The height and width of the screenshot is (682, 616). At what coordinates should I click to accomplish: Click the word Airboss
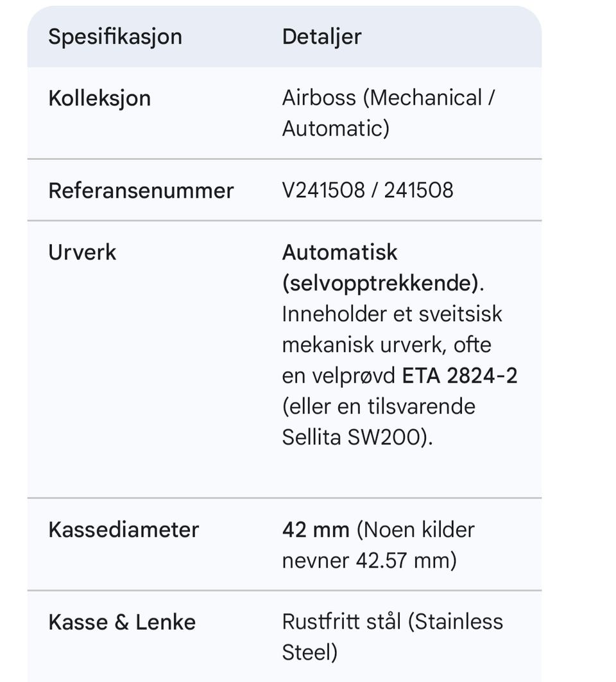click(319, 98)
